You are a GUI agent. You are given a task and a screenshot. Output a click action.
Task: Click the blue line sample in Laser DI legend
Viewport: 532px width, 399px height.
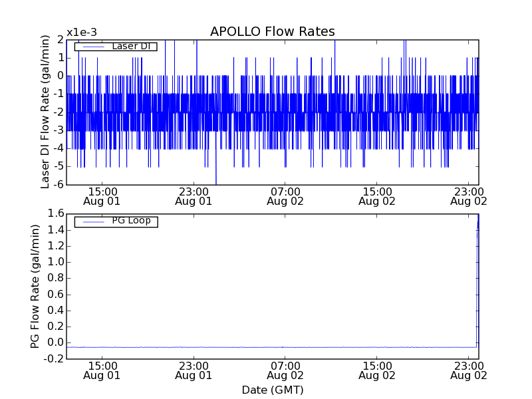[x=93, y=47]
